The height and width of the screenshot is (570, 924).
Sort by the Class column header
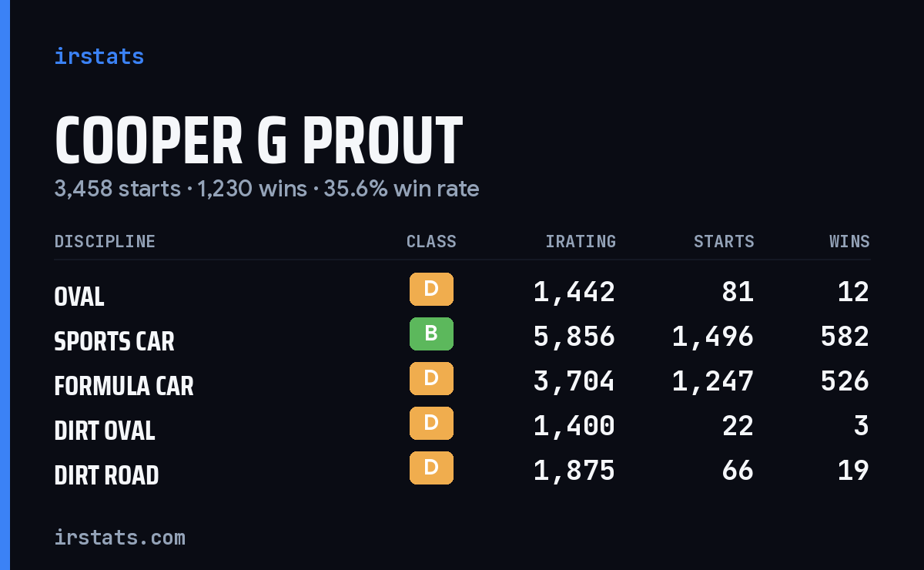[431, 242]
